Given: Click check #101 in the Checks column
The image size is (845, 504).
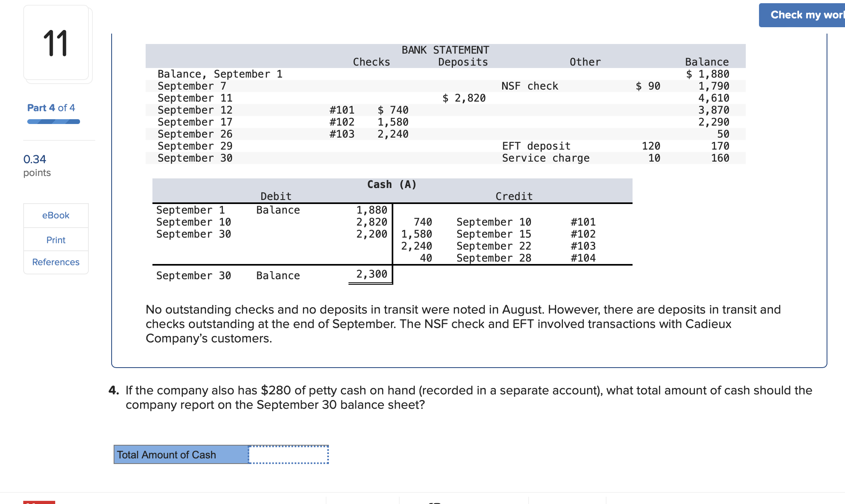Looking at the screenshot, I should point(341,110).
